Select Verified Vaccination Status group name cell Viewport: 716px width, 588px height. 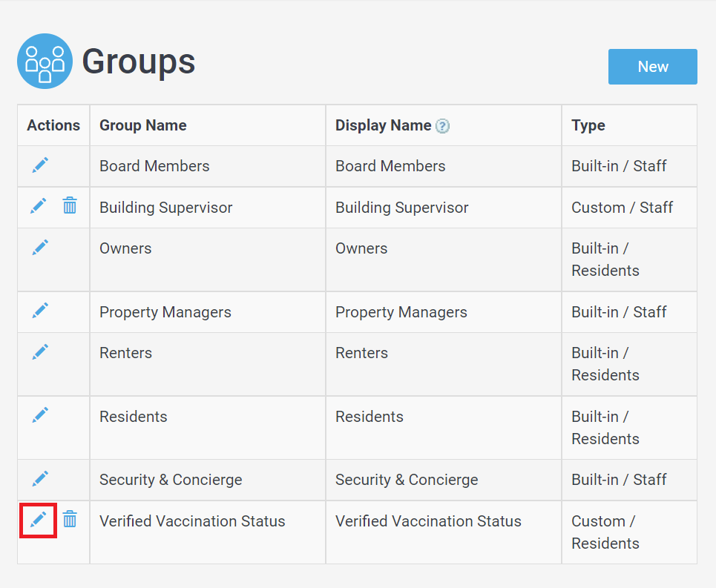(x=208, y=532)
